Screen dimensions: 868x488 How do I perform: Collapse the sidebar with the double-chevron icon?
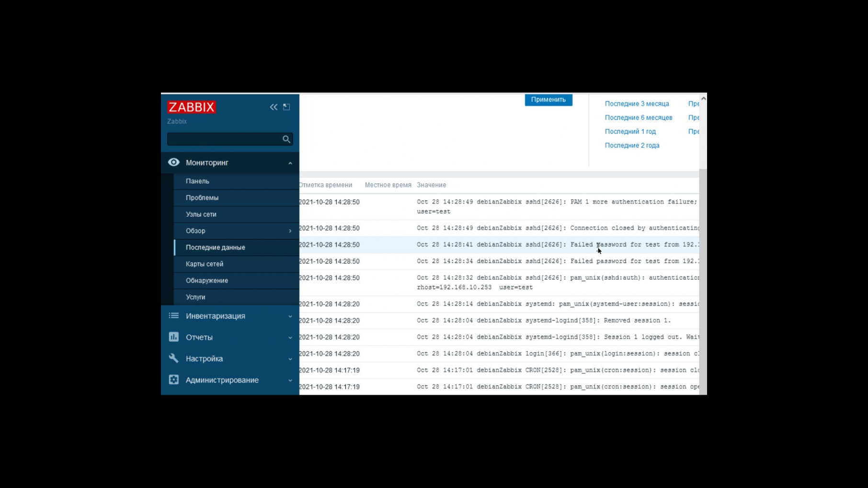[274, 107]
